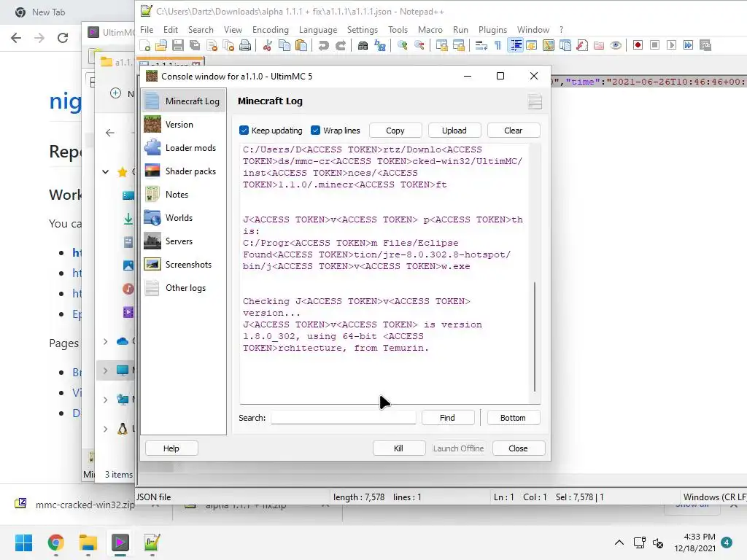Click the Start Recording macro icon
Screen dimensions: 747x560
tap(638, 45)
